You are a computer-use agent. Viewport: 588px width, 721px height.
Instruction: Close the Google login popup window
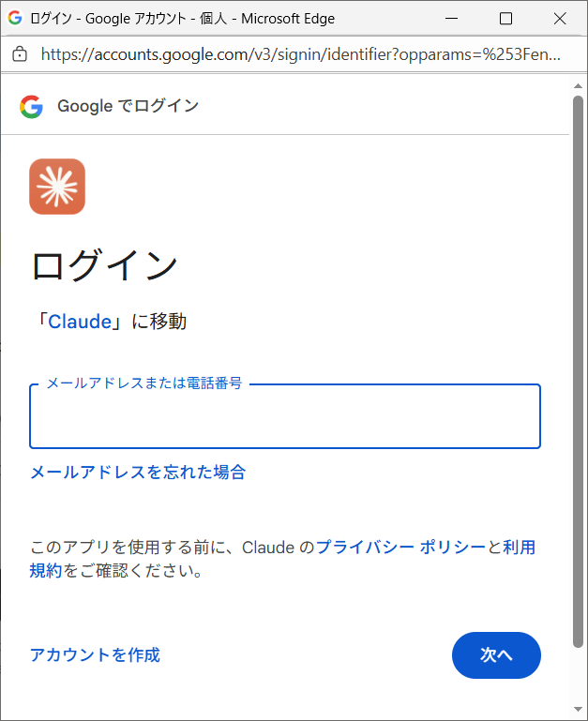point(560,18)
